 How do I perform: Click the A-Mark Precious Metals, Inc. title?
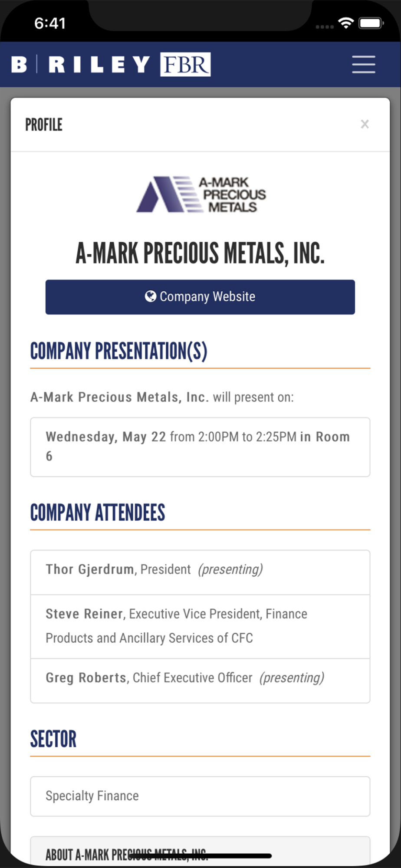200,253
